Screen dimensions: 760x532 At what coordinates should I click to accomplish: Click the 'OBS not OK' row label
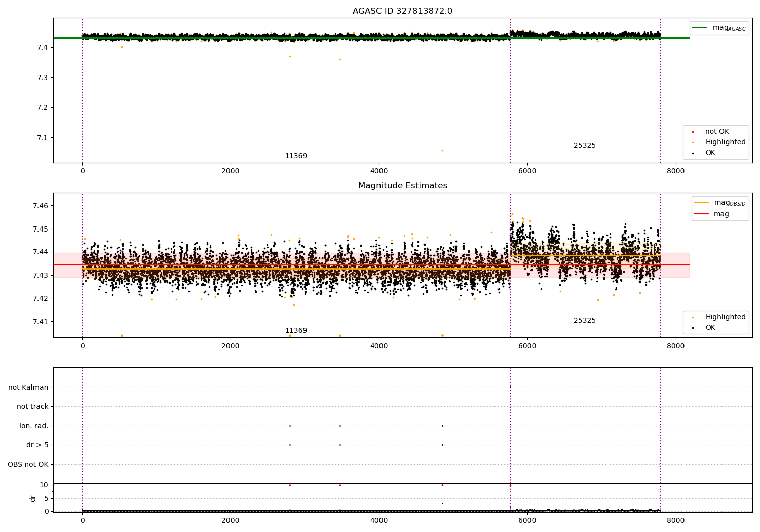click(x=28, y=464)
